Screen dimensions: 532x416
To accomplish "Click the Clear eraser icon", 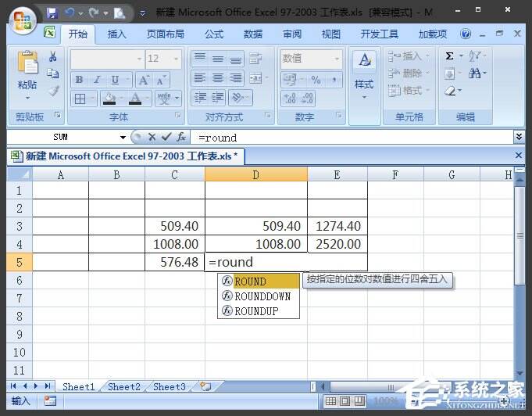I will pyautogui.click(x=450, y=91).
